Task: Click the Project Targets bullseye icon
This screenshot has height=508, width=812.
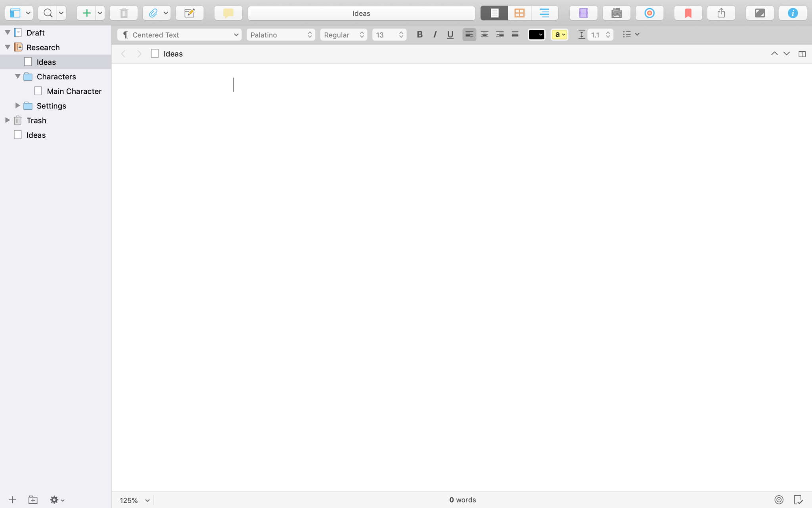Action: (649, 13)
